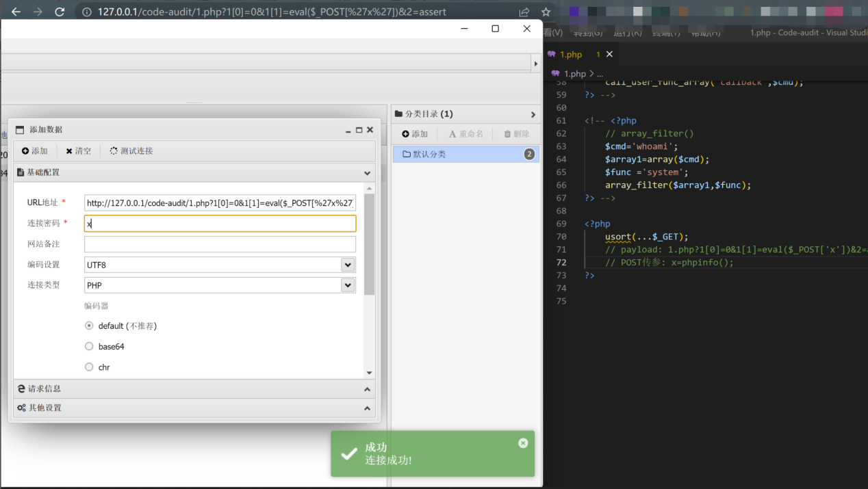Click the 请求信息 section icon
The width and height of the screenshot is (868, 489).
pyautogui.click(x=21, y=388)
